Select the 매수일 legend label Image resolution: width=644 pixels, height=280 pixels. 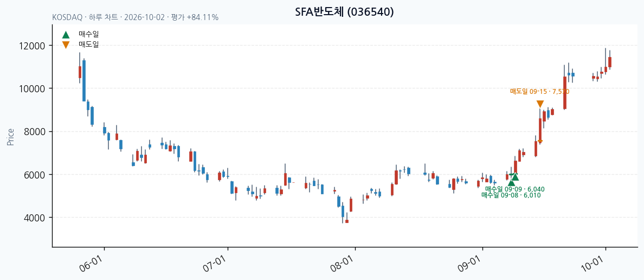(89, 35)
